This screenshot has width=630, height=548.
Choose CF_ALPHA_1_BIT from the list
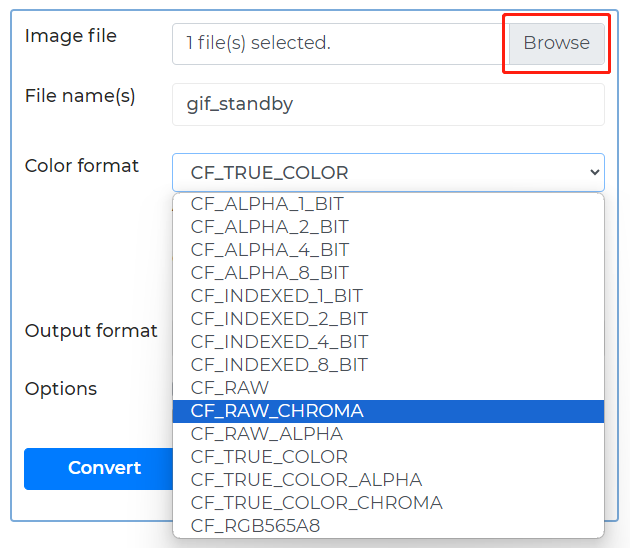click(267, 204)
